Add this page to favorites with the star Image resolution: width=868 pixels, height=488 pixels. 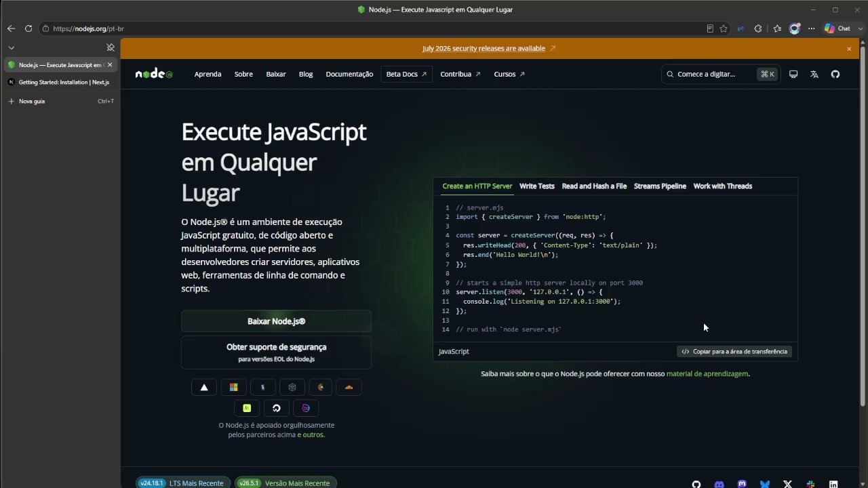tap(724, 28)
